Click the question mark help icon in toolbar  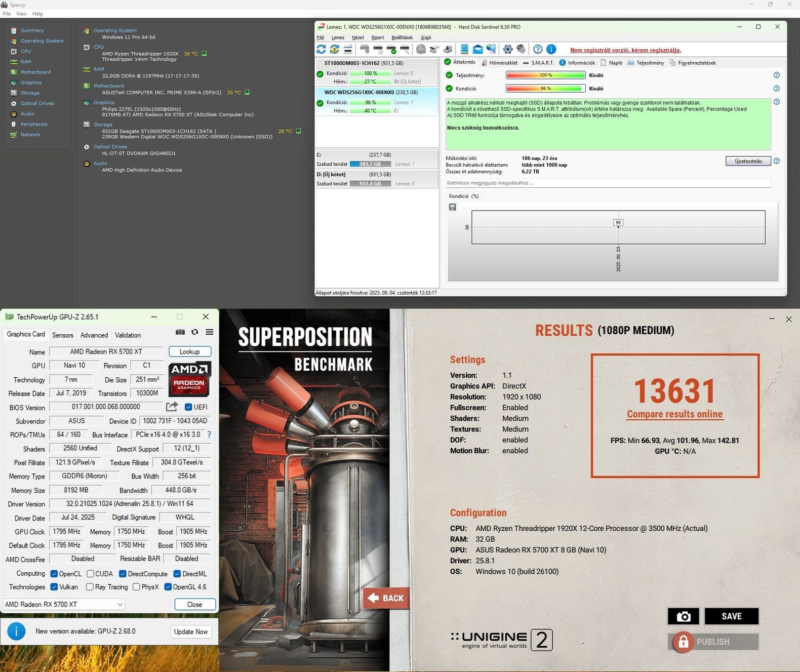pos(538,49)
